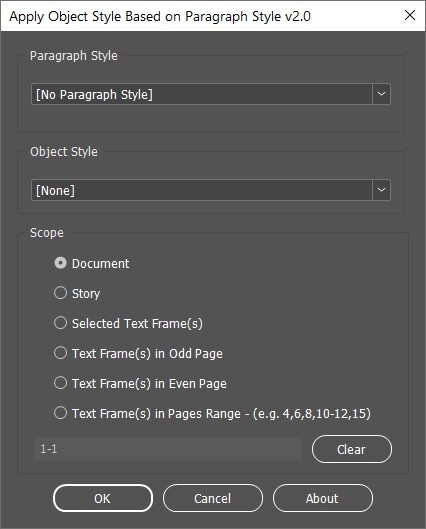
Task: Close the dialog with the X icon
Action: (x=410, y=15)
